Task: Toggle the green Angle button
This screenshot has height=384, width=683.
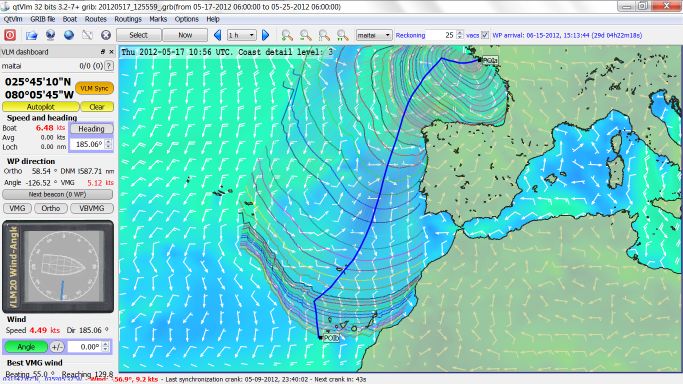Action: [26, 347]
